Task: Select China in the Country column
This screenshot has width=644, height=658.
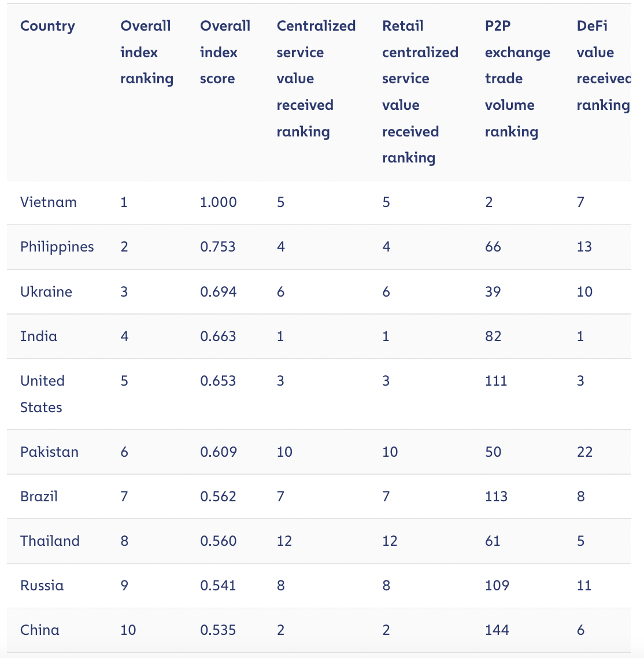Action: (x=39, y=630)
